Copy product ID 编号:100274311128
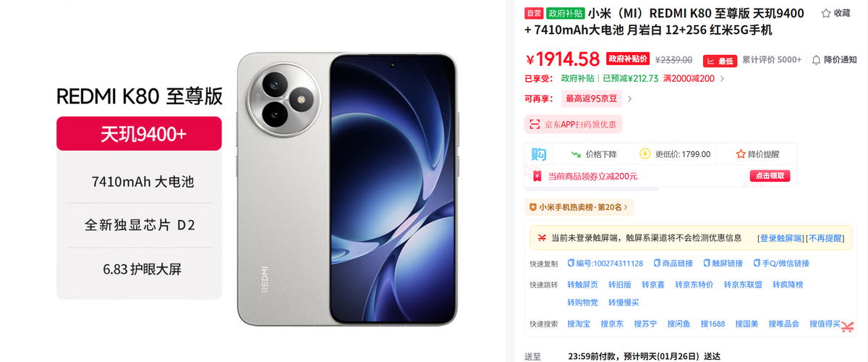This screenshot has height=362, width=868. click(x=605, y=264)
